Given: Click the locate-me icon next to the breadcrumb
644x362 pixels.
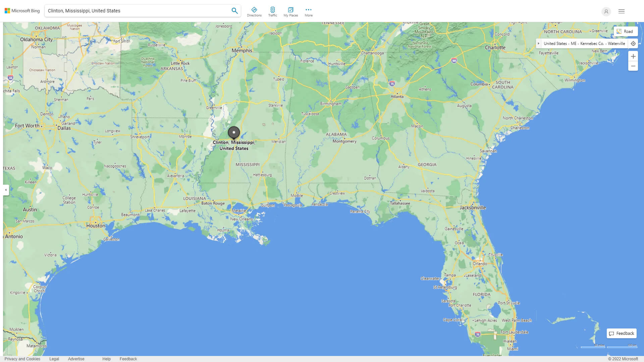Looking at the screenshot, I should pos(633,43).
